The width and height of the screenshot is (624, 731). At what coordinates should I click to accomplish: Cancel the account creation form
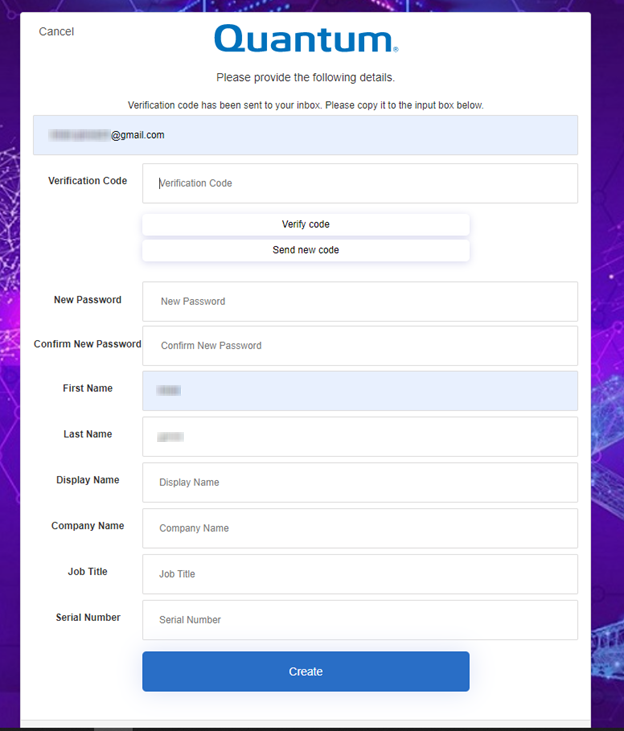(56, 32)
